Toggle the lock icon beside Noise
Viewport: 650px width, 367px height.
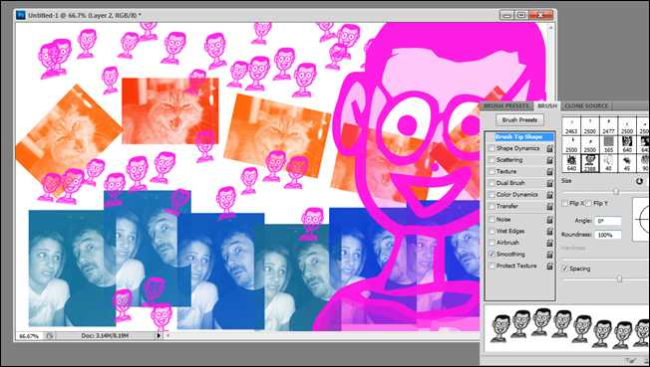pos(550,220)
